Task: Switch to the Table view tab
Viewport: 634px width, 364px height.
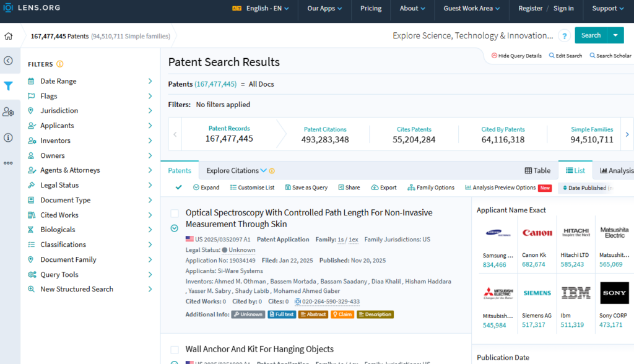Action: point(537,170)
